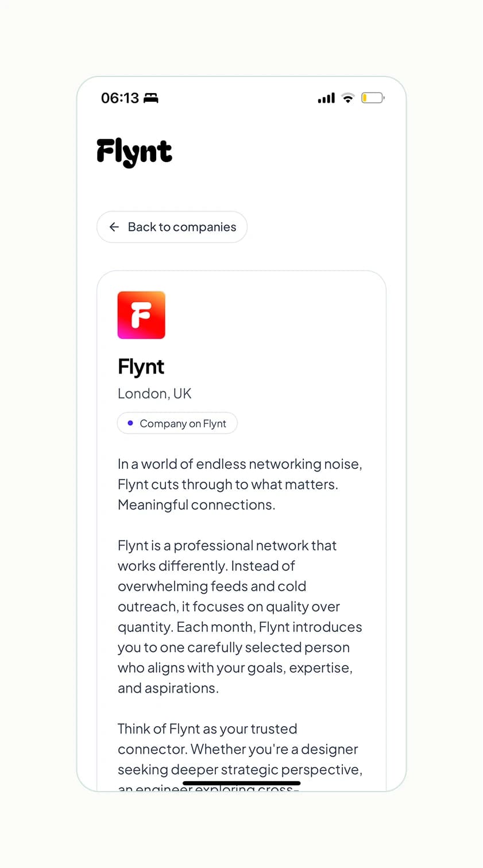Open the 'Back to companies' button
The height and width of the screenshot is (868, 483).
pyautogui.click(x=172, y=227)
